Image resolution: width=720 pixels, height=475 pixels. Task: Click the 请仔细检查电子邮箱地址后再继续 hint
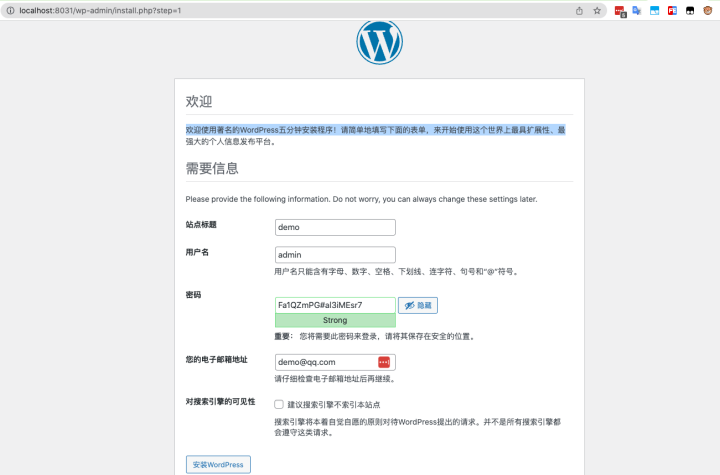[x=335, y=379]
